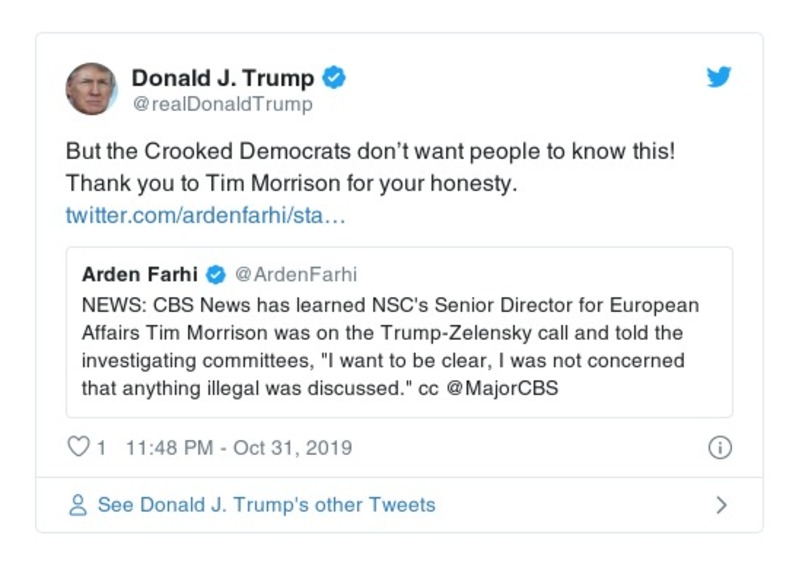Visit the @realDonaldTrump handle
Viewport: 799px width, 583px height.
(222, 104)
